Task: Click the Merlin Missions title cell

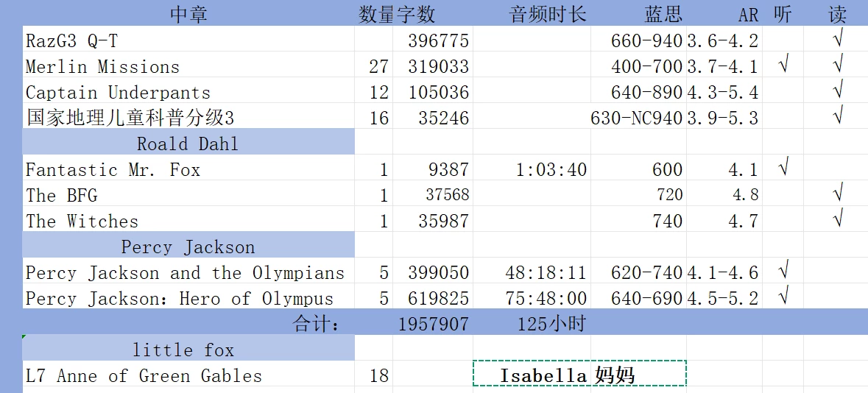Action: [x=188, y=65]
